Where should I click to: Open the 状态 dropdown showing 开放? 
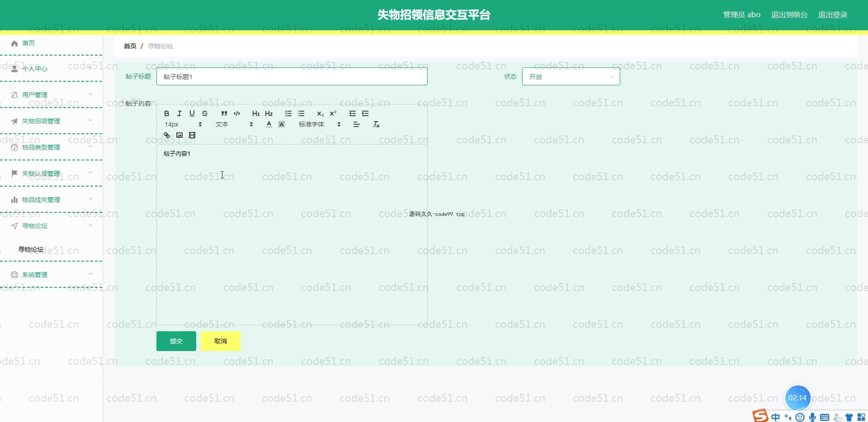[x=571, y=76]
